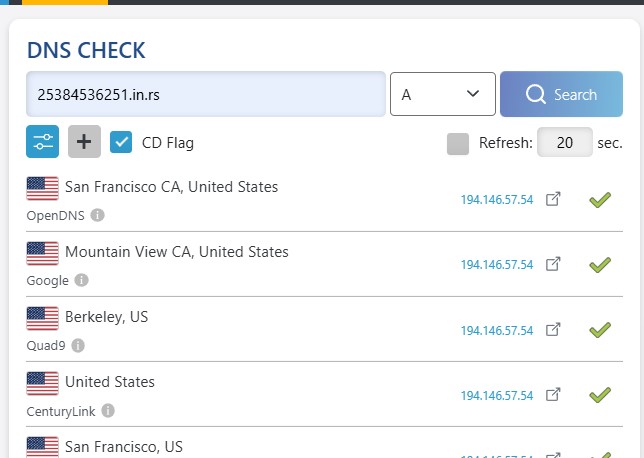Show info icon next to Quad9
The image size is (644, 458).
click(78, 345)
